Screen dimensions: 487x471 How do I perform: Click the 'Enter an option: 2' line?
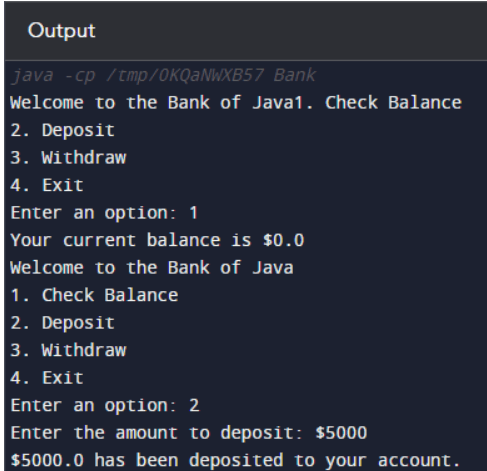click(105, 406)
